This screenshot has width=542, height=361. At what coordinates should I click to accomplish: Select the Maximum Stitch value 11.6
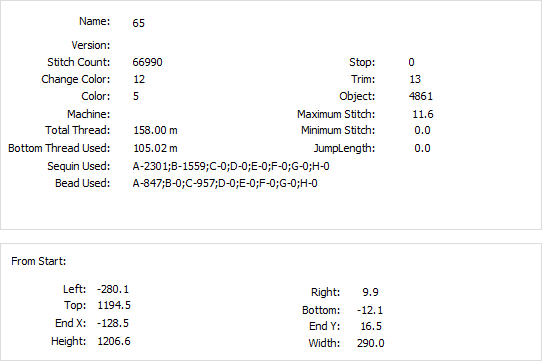(x=423, y=114)
